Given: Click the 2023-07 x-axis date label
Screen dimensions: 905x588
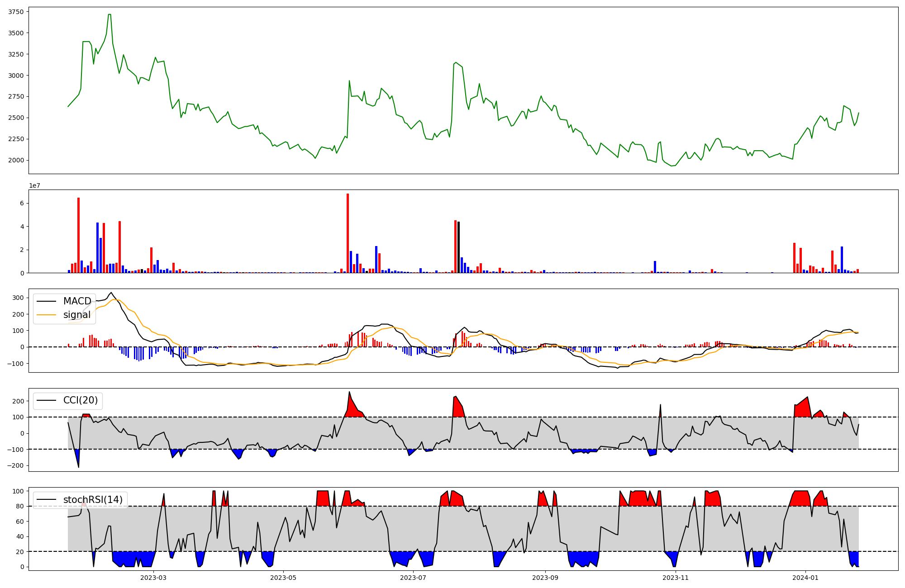Looking at the screenshot, I should [x=414, y=578].
